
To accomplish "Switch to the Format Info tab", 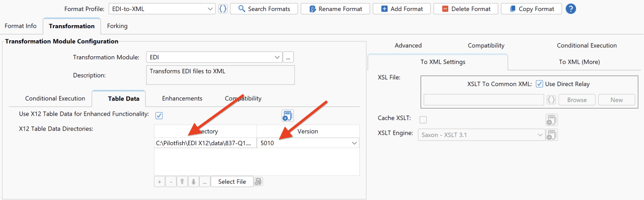I will (21, 26).
